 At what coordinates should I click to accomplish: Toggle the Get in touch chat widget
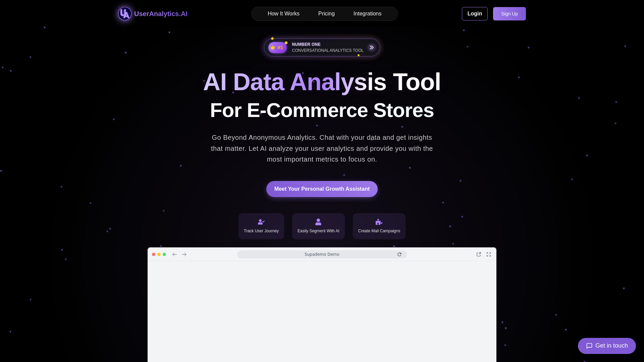pos(607,346)
